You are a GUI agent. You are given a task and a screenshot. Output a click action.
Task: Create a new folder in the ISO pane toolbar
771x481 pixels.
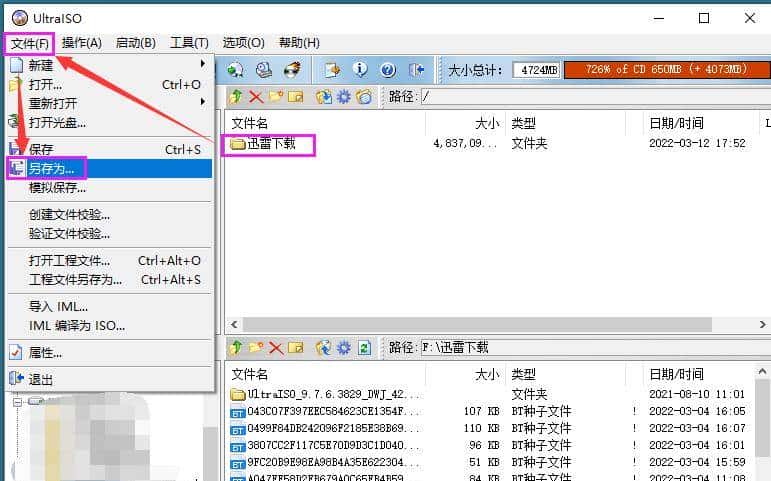point(276,97)
